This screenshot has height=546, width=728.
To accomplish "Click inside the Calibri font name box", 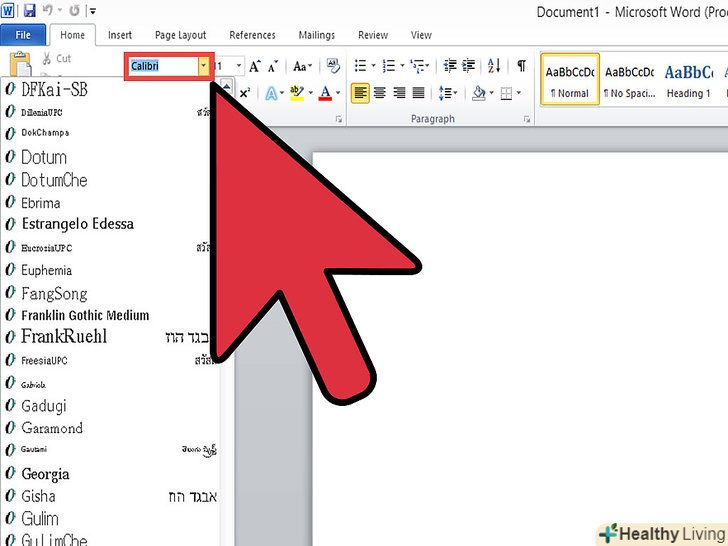I will coord(163,66).
